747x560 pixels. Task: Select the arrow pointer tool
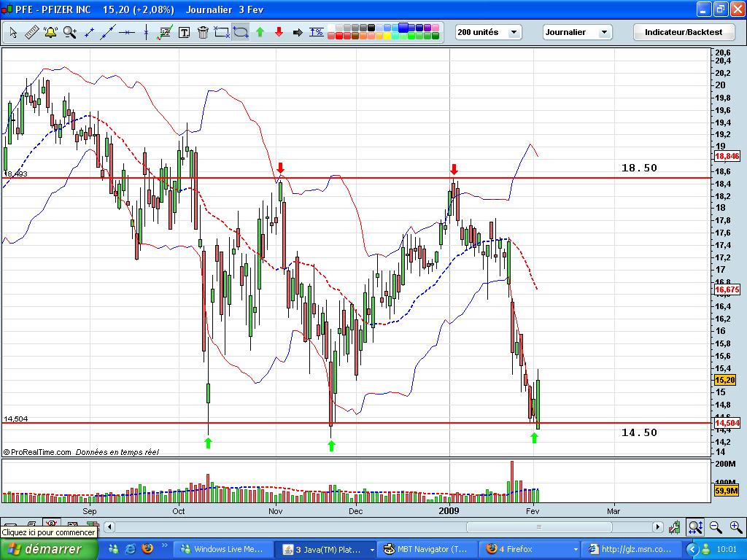coord(13,32)
